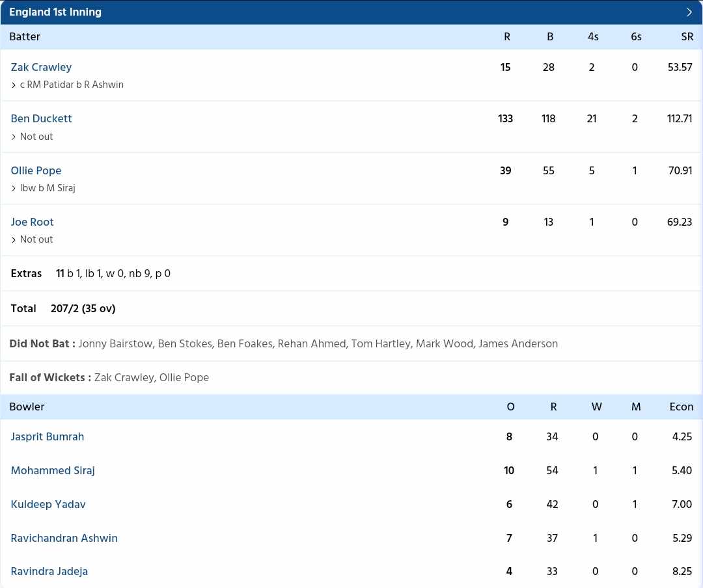The image size is (703, 588).
Task: Open Ravichandran Ashwin bowler profile
Action: [x=64, y=538]
